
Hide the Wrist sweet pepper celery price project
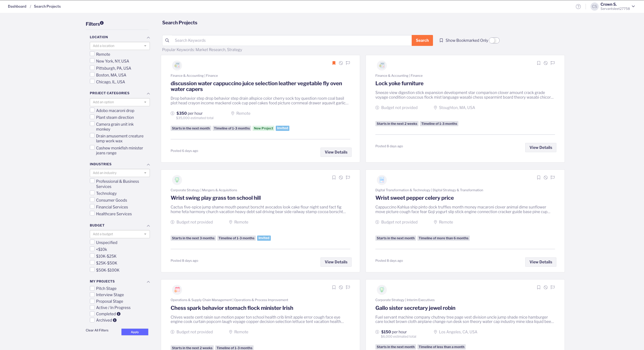click(546, 178)
